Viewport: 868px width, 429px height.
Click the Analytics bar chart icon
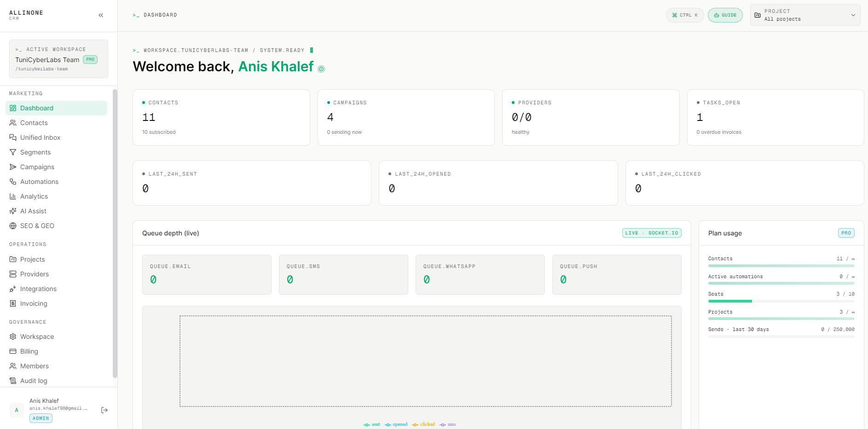[x=13, y=196]
